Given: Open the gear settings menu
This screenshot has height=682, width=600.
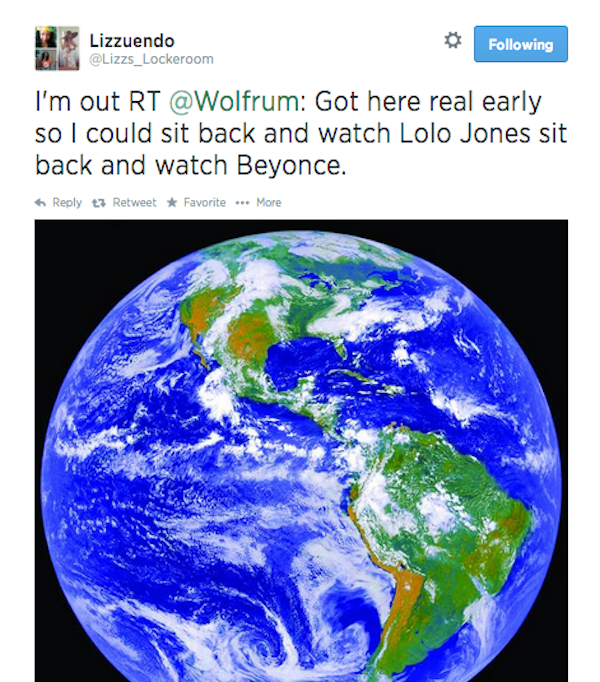Looking at the screenshot, I should [x=452, y=42].
